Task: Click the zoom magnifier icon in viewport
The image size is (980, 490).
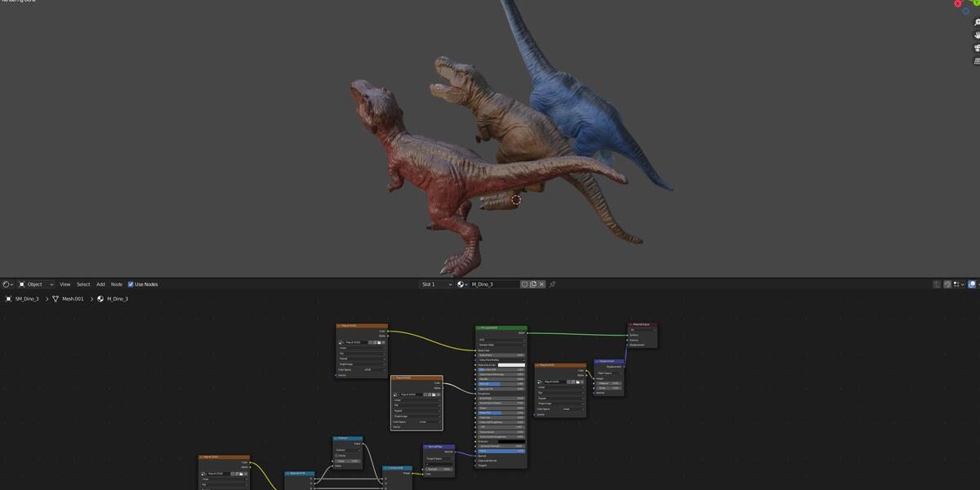Action: click(977, 23)
